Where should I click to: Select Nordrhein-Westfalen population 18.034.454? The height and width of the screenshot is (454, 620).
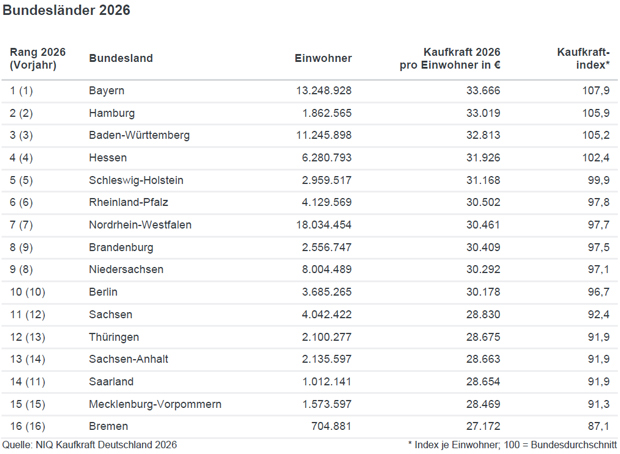319,225
